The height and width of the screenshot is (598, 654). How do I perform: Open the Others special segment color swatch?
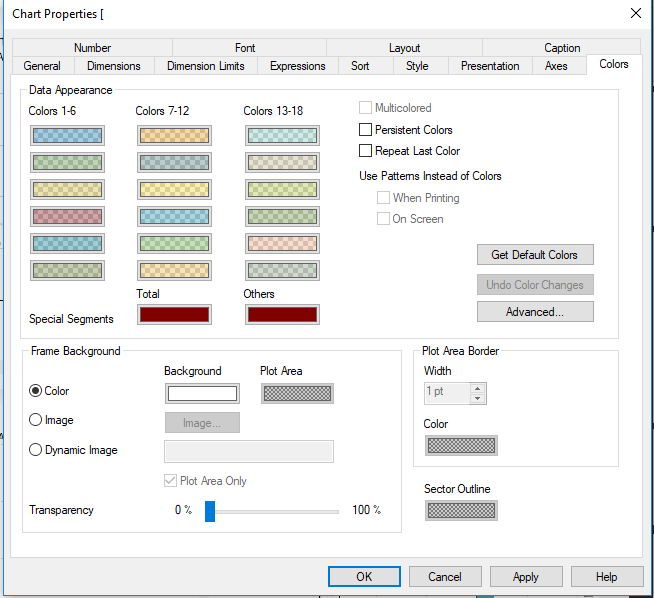tap(282, 314)
